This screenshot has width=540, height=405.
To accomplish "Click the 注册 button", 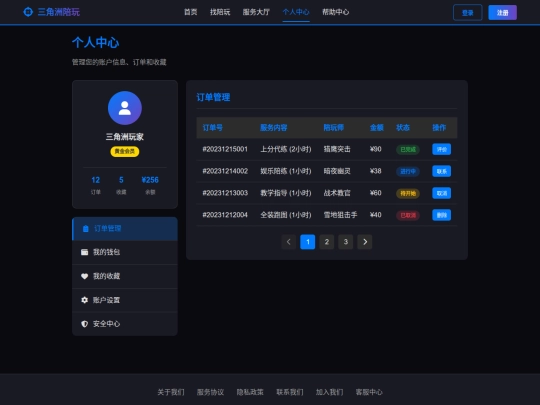I will [502, 13].
